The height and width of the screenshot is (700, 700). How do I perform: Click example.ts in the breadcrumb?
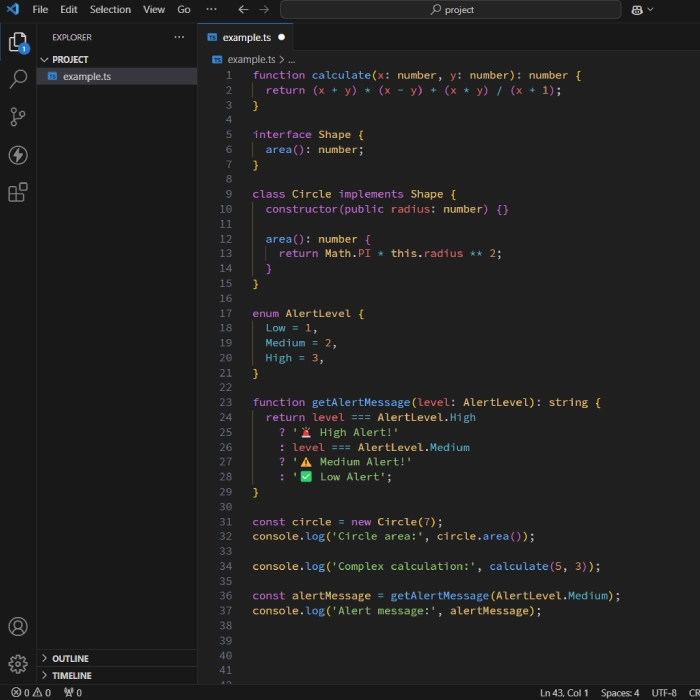(251, 59)
